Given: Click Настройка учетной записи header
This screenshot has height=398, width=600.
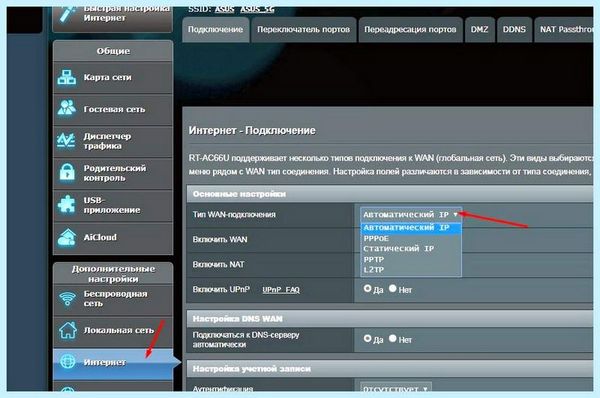Looking at the screenshot, I should 390,369.
